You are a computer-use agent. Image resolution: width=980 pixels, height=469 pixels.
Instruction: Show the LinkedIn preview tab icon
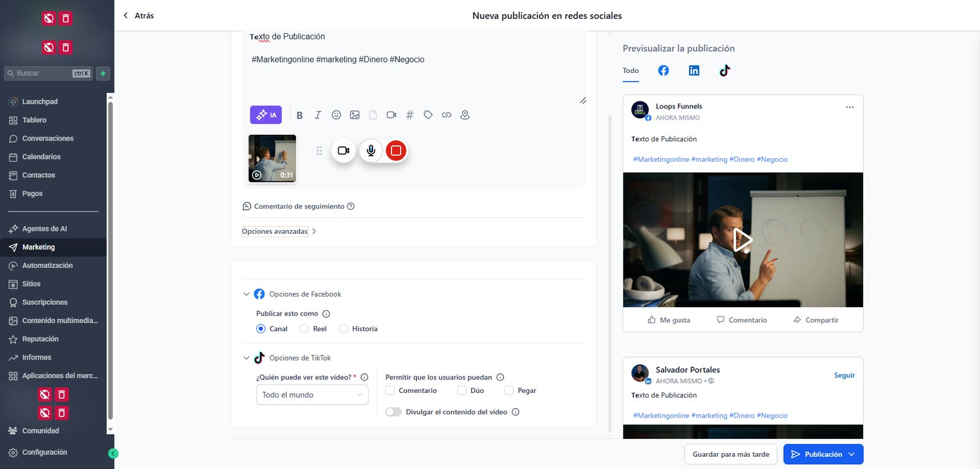[x=694, y=71]
